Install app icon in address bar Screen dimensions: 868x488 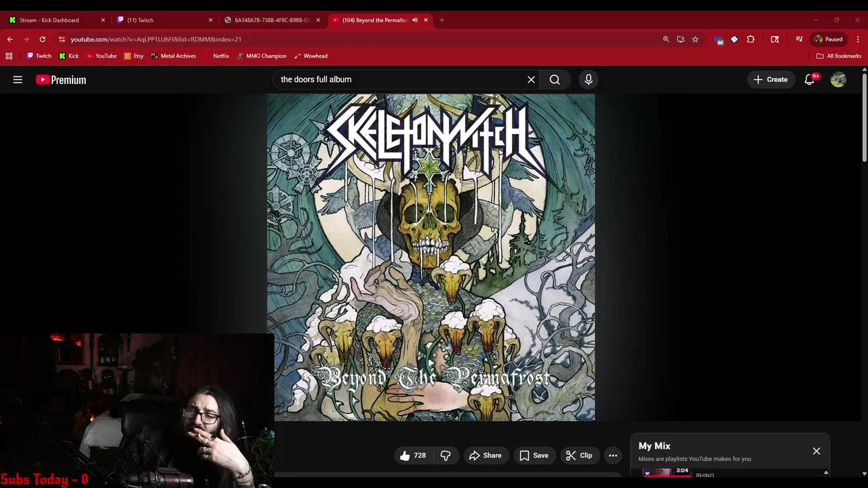point(681,39)
